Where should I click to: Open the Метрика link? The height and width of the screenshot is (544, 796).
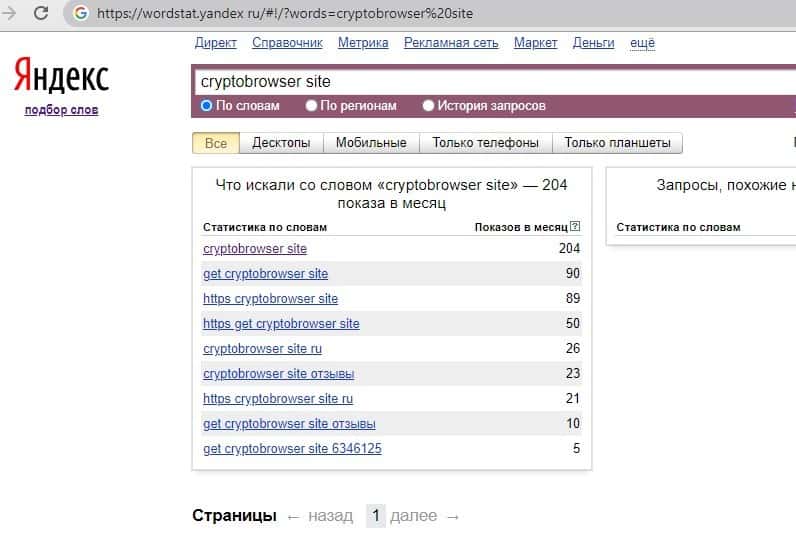tap(363, 43)
